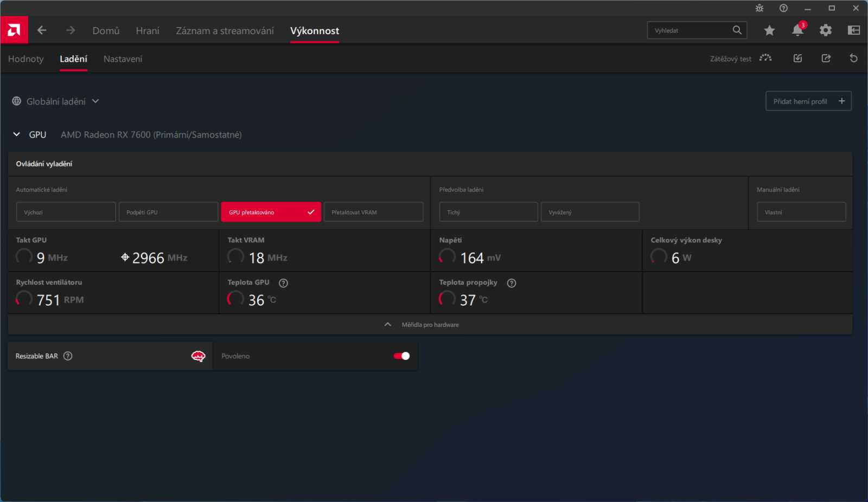Click the globe icon next to Globální ladění

17,101
